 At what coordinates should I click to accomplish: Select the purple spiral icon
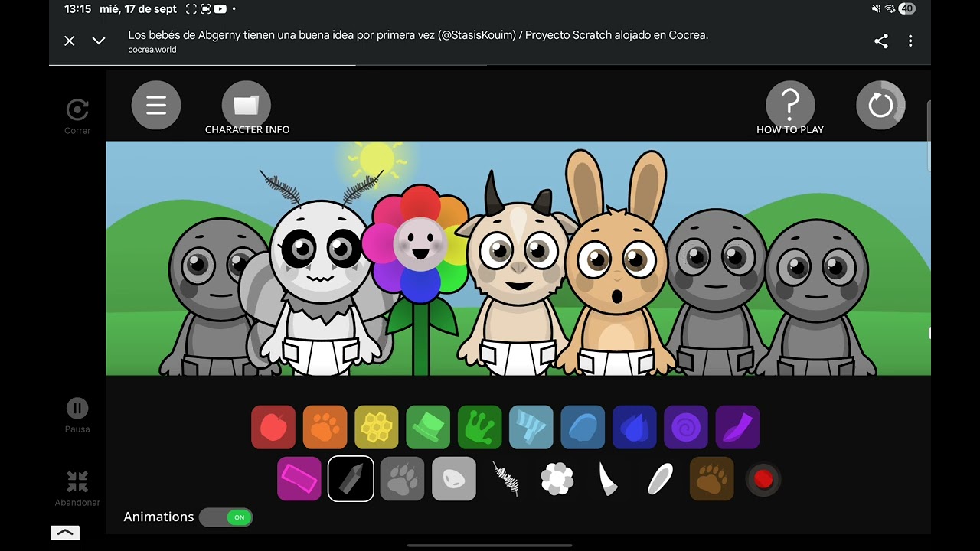[x=686, y=427]
